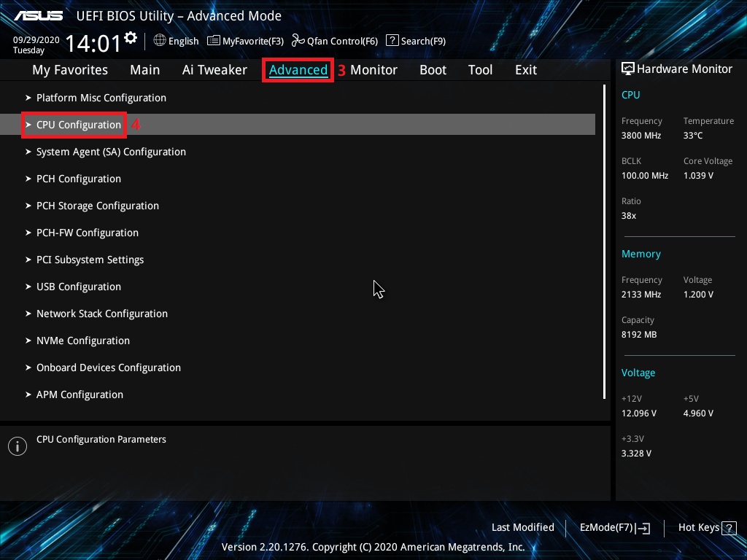
Task: Switch to EzMode using EzMode(F7)
Action: pyautogui.click(x=614, y=527)
